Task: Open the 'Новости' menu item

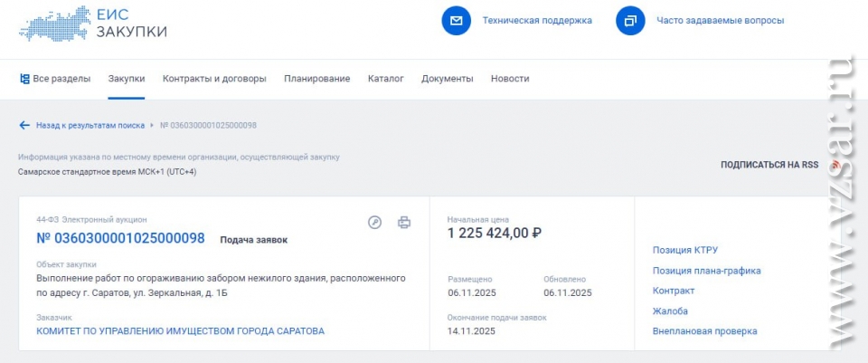Action: 510,79
